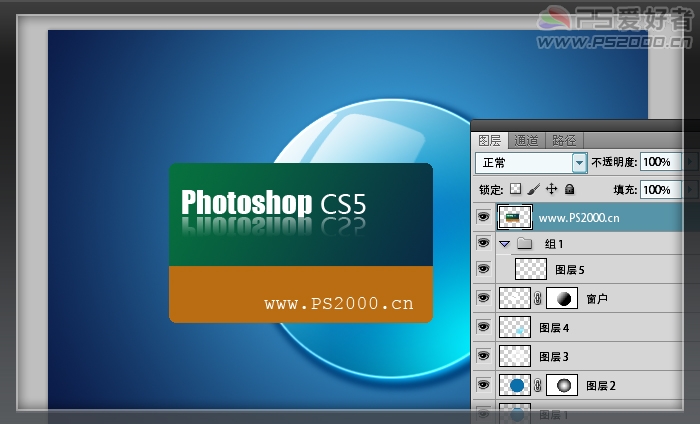Image resolution: width=700 pixels, height=424 pixels.
Task: Click the 图层 3 layer name
Action: click(x=554, y=357)
